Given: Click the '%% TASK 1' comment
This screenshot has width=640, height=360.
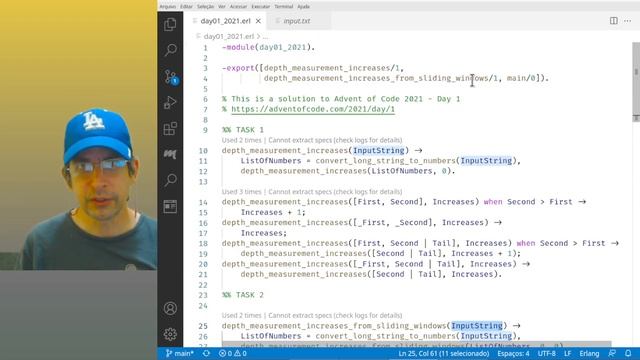Looking at the screenshot, I should point(243,130).
